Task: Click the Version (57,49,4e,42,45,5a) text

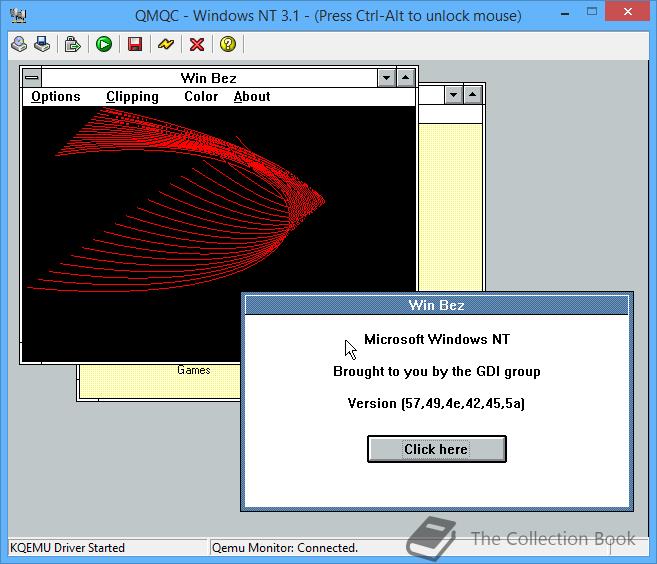Action: click(436, 403)
